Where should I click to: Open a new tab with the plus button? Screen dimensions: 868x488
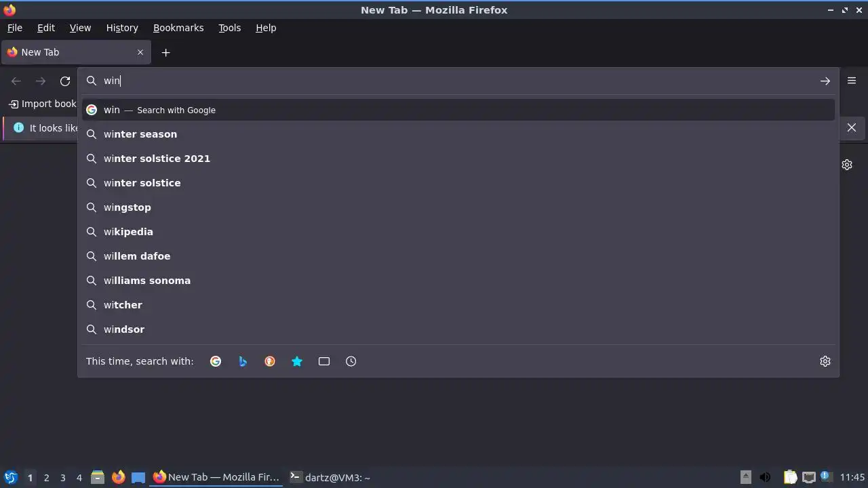[x=165, y=52]
